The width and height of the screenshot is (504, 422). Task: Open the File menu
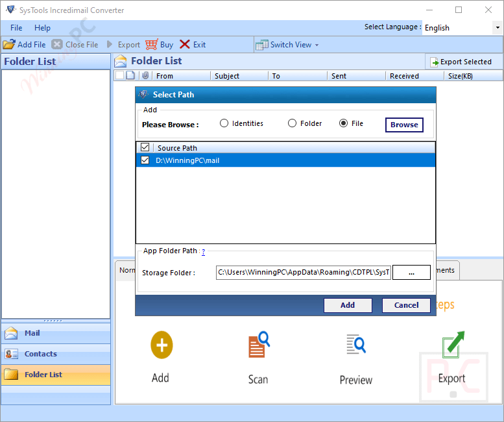click(16, 28)
